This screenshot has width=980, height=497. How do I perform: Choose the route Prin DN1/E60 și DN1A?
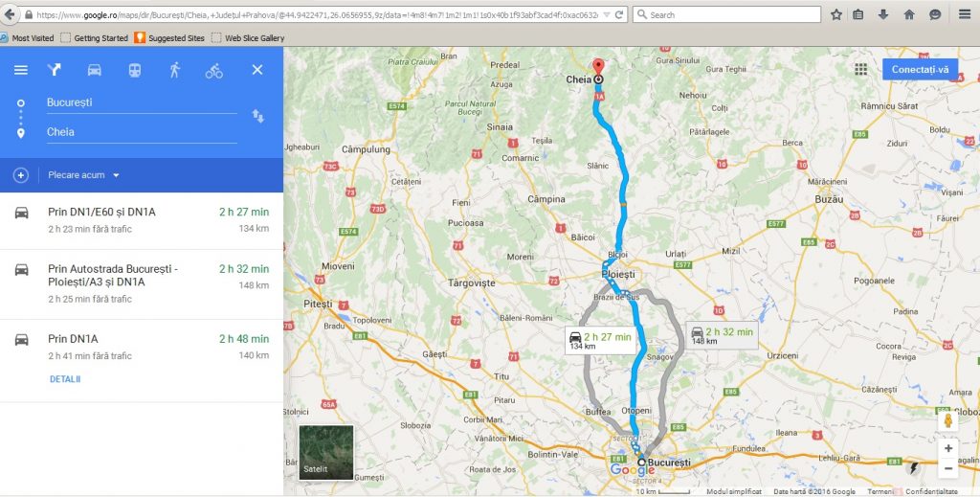pyautogui.click(x=142, y=220)
